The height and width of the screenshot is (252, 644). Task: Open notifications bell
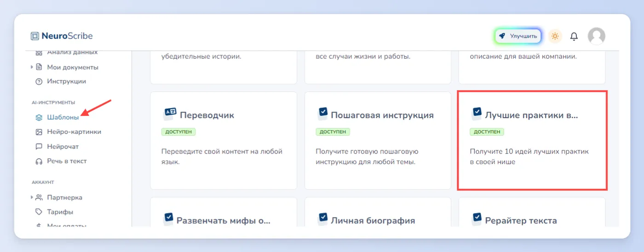click(574, 36)
